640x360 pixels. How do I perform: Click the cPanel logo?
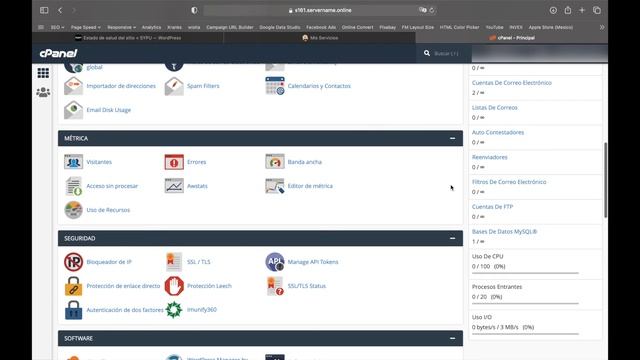58,53
